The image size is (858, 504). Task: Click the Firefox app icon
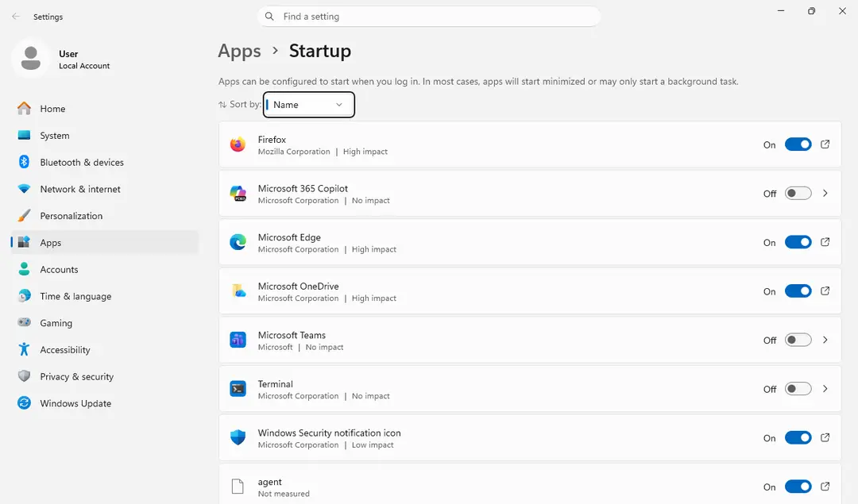point(238,144)
